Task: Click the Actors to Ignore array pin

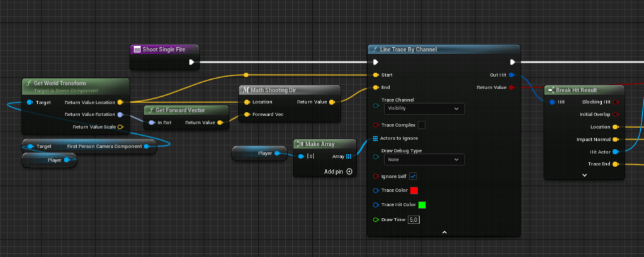Action: point(376,138)
